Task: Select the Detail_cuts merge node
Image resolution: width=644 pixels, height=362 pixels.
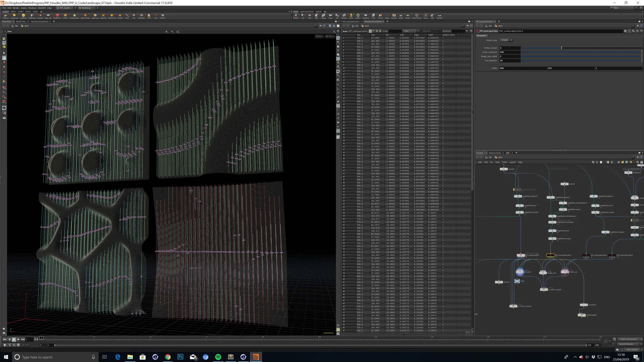Action: [565, 272]
